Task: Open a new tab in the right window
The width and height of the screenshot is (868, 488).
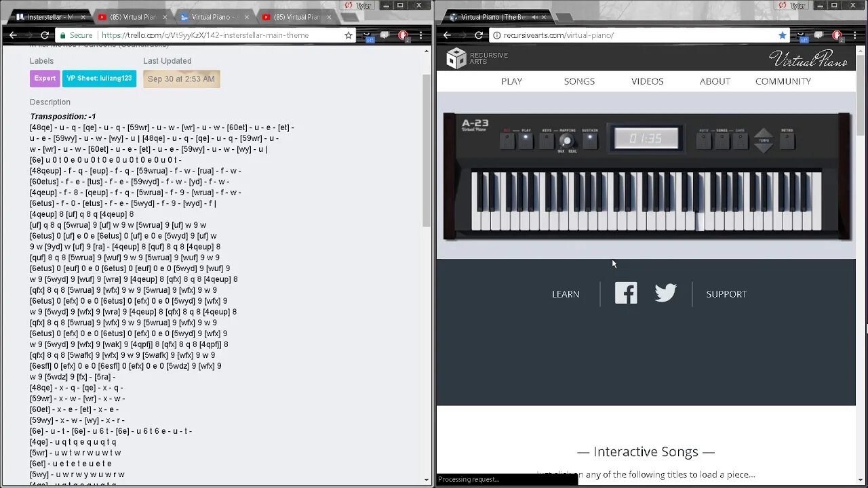Action: point(566,17)
